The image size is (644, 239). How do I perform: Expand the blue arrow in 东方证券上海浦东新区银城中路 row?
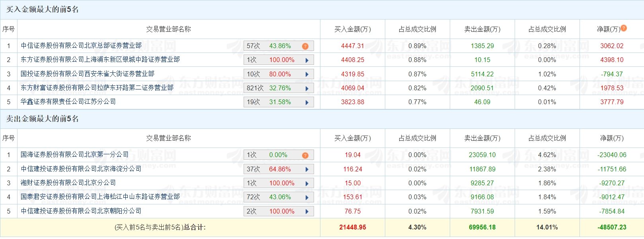coord(307,60)
